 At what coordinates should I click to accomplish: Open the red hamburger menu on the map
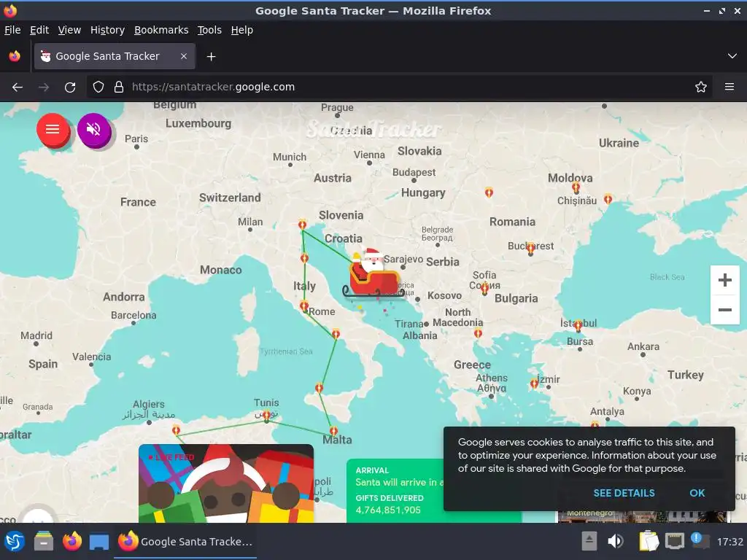(53, 129)
